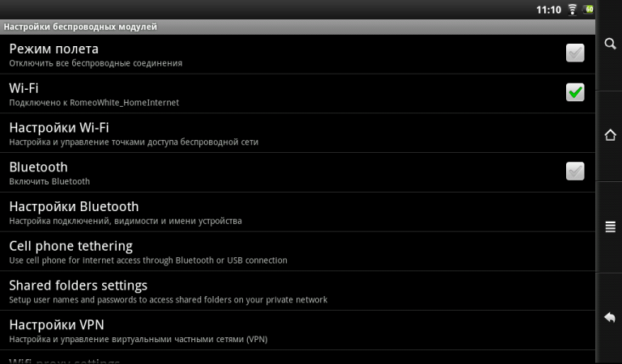Open Настройки Wi-Fi
The width and height of the screenshot is (622, 364).
pyautogui.click(x=59, y=128)
